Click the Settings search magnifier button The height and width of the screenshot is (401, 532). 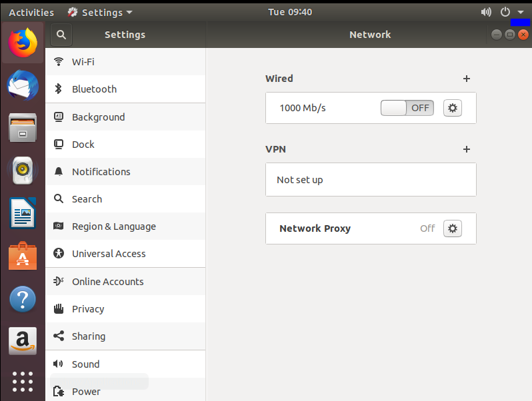(61, 35)
